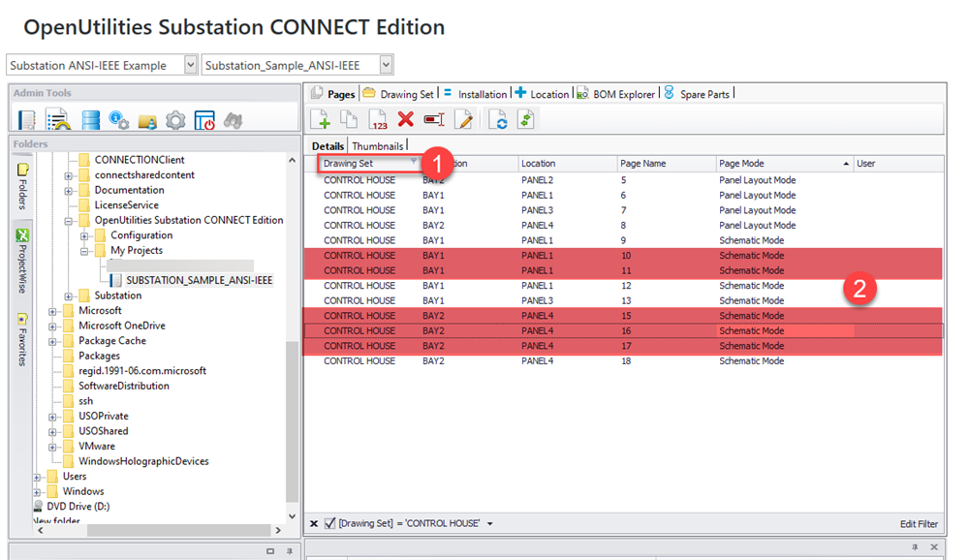The width and height of the screenshot is (969, 560).
Task: Click the Edit Filter link
Action: (x=918, y=523)
